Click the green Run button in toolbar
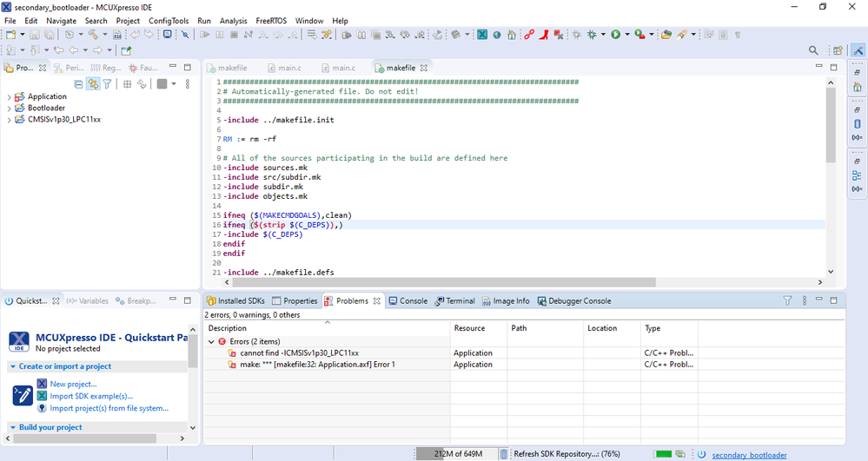868x461 pixels. 615,35
